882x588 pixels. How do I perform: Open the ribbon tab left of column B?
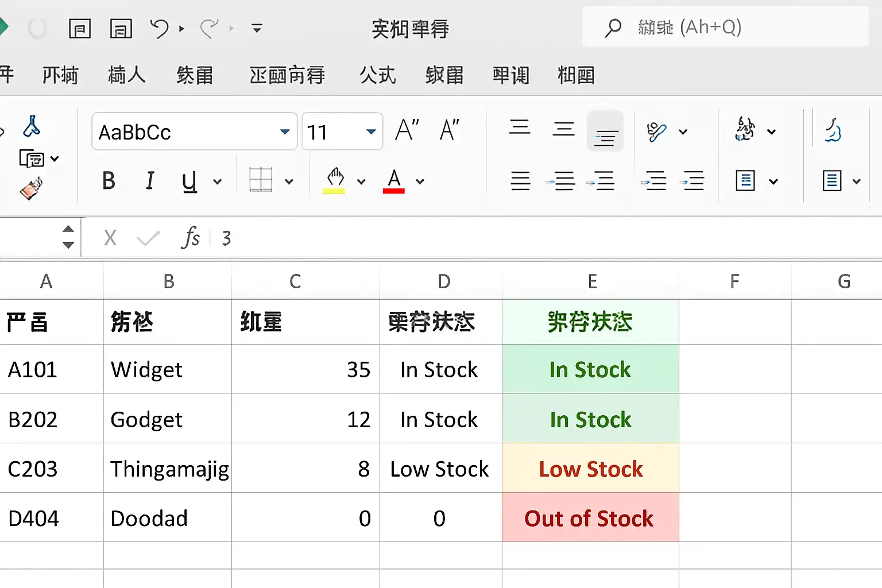(126, 75)
